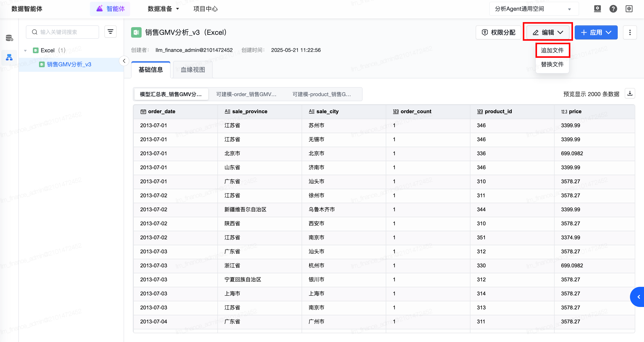Click the sale_province column header
The height and width of the screenshot is (342, 644).
click(260, 112)
